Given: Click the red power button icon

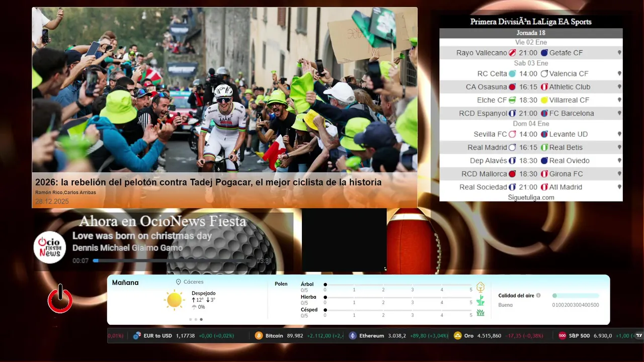Looking at the screenshot, I should point(60,299).
